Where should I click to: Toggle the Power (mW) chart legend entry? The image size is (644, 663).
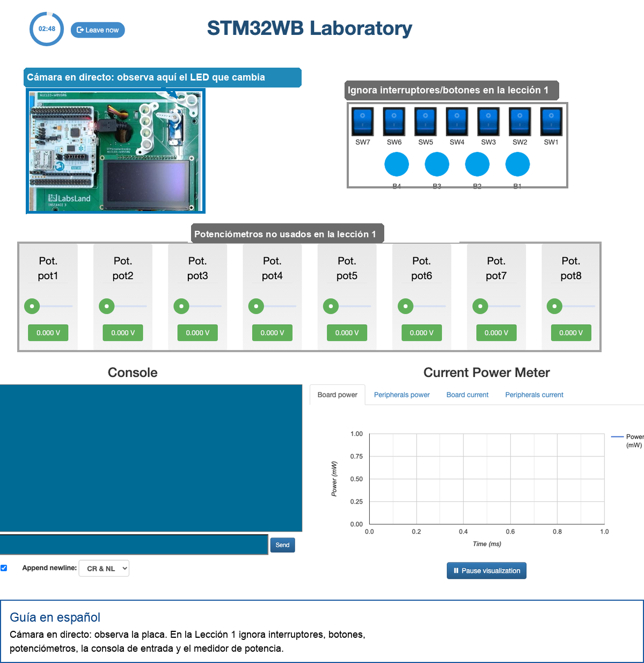[x=627, y=441]
